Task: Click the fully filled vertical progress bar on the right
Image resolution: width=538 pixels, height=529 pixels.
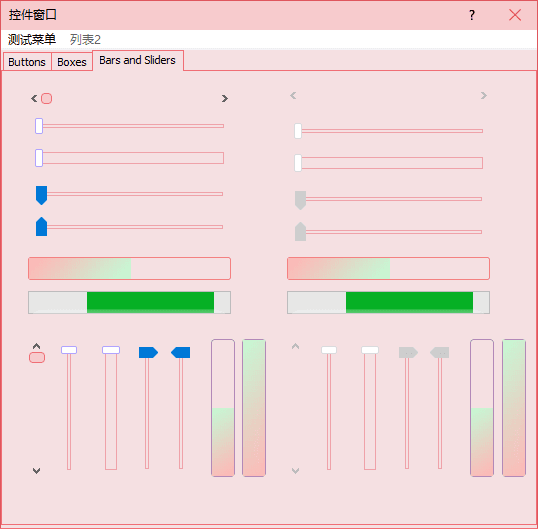Action: (514, 408)
